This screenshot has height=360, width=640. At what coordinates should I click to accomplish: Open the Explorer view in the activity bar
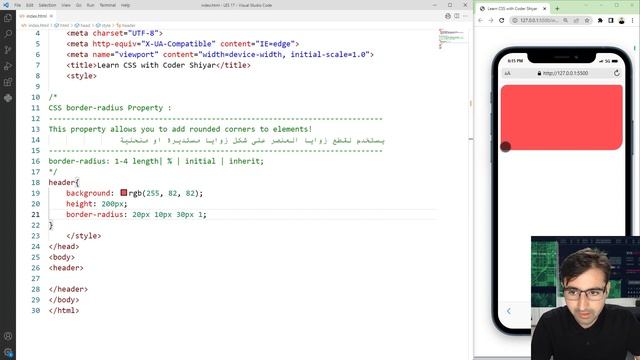(8, 18)
